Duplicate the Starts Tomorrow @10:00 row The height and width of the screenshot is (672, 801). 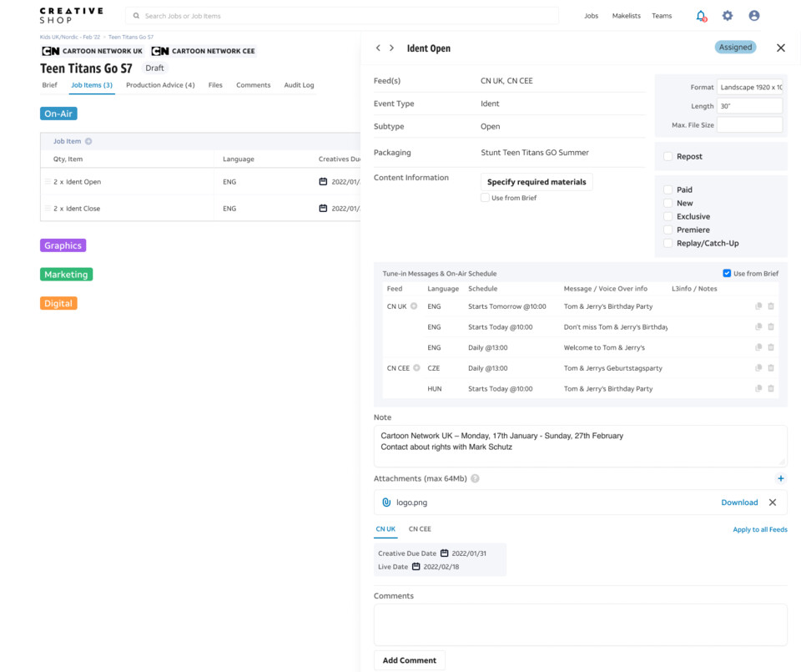758,306
